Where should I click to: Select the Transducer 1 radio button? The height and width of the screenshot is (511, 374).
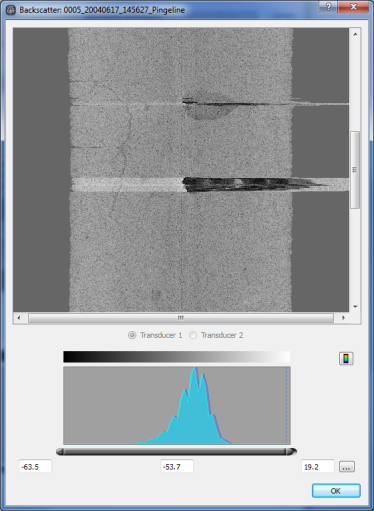click(132, 335)
